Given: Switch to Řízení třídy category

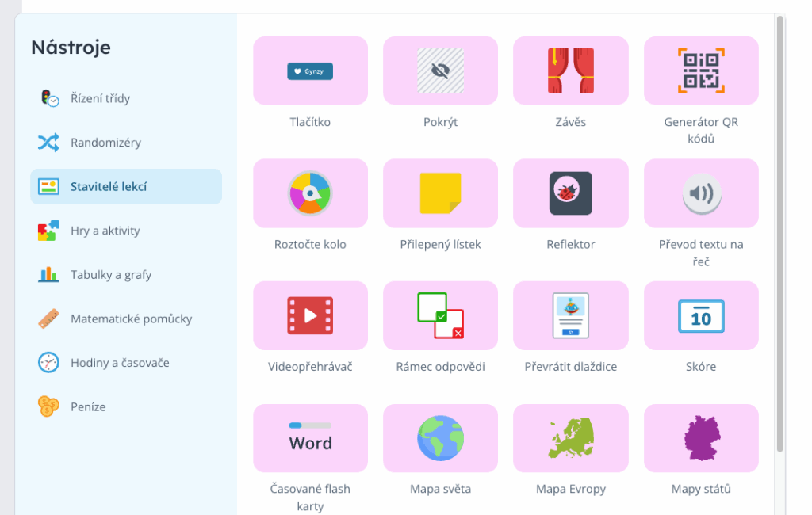Looking at the screenshot, I should (x=100, y=99).
